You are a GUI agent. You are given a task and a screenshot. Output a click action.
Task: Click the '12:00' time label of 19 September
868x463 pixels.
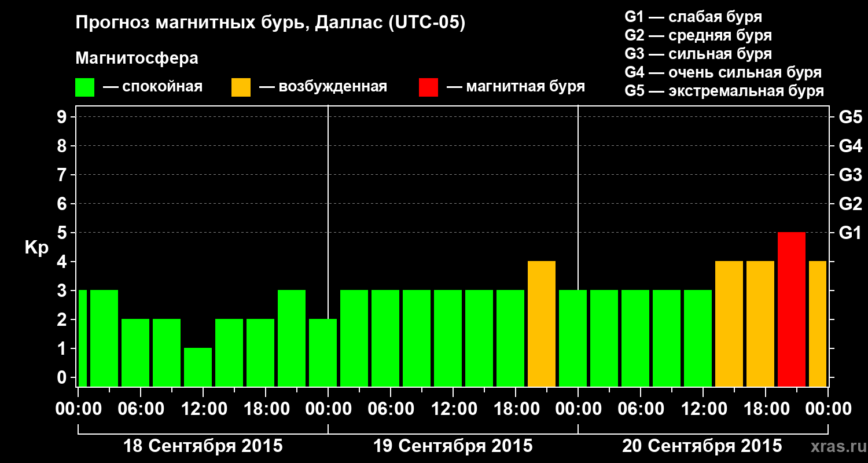coord(453,409)
